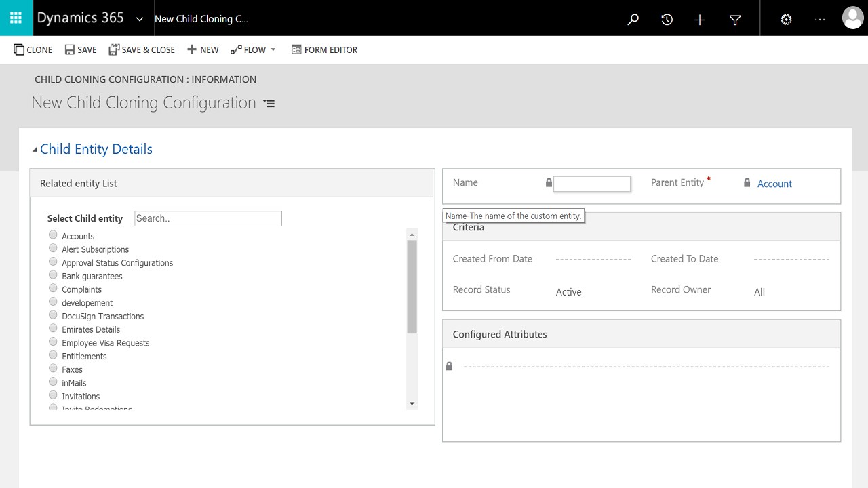
Task: Click the search magnifier icon
Action: tap(633, 20)
